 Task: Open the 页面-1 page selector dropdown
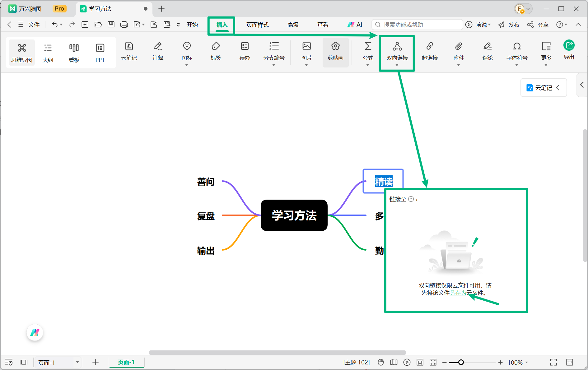pyautogui.click(x=77, y=362)
